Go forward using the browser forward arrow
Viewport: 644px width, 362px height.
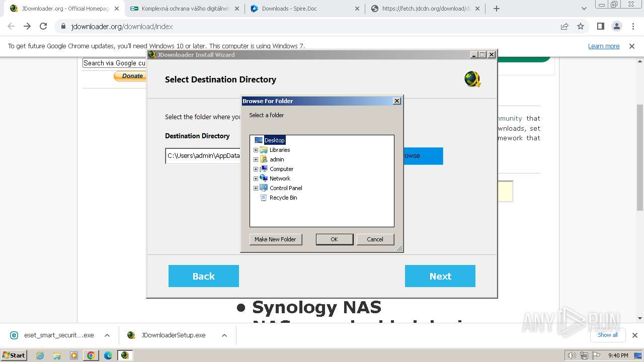[x=27, y=26]
